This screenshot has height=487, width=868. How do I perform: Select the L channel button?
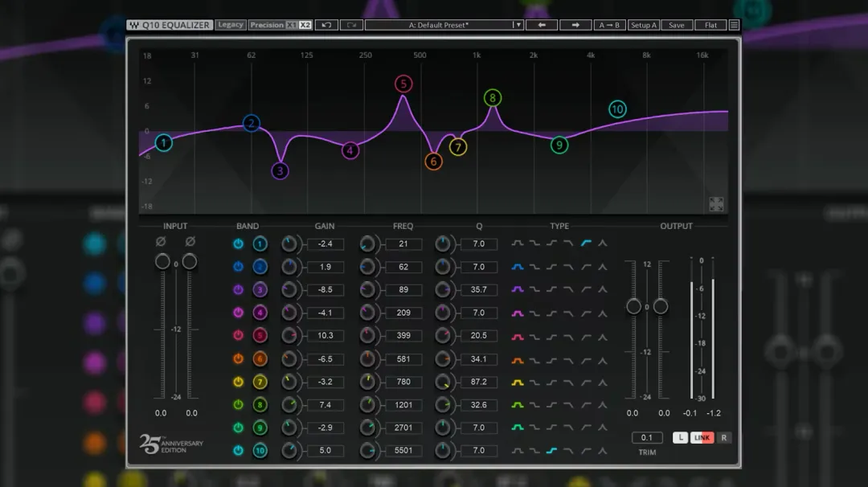[x=681, y=438]
